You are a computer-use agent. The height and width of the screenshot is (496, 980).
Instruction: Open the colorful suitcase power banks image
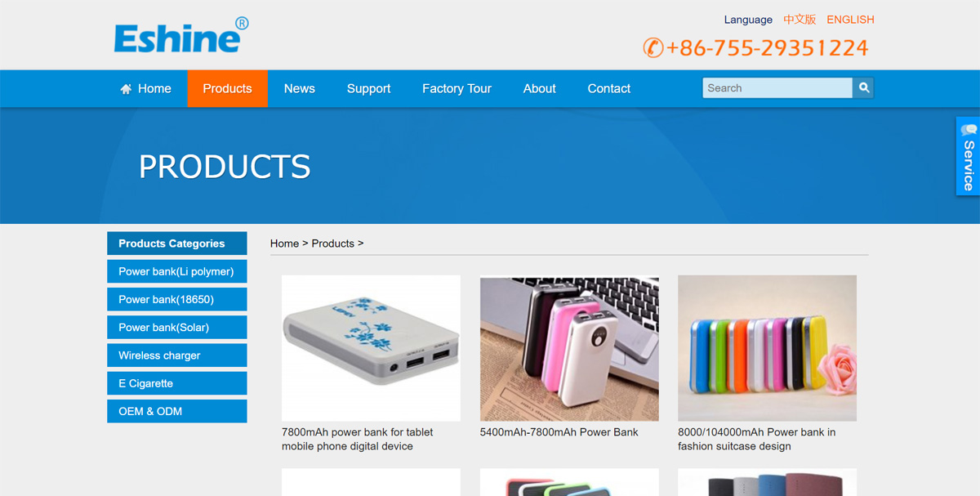pos(767,348)
